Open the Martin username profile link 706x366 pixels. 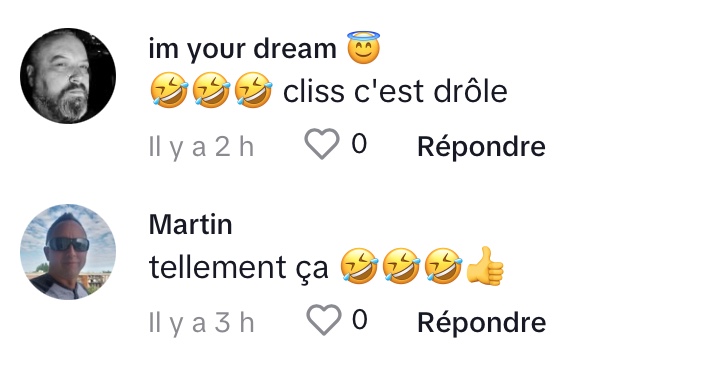(190, 224)
